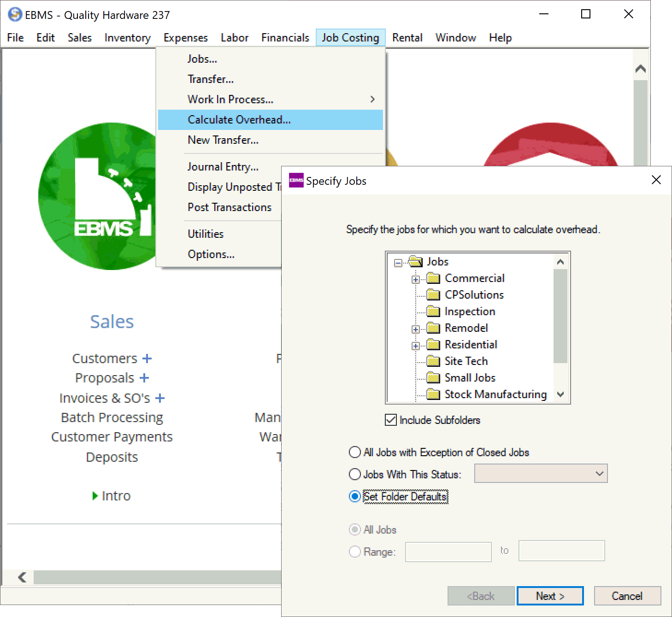Click the plus icon next to Customers
The image size is (672, 617).
(x=147, y=358)
